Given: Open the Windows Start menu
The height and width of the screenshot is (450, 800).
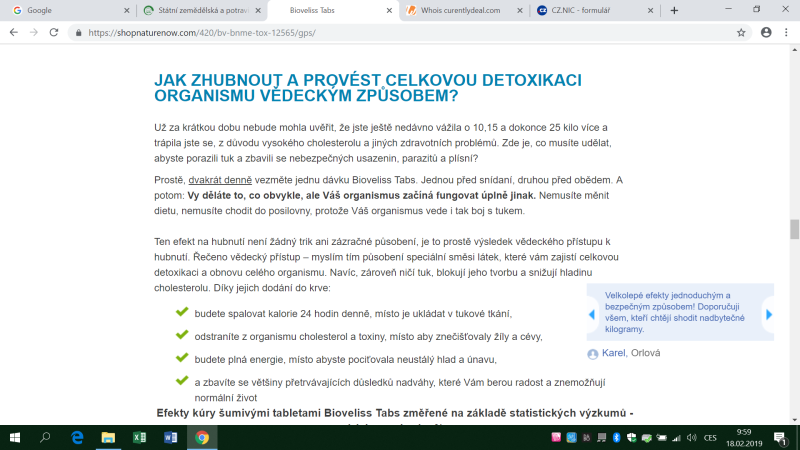Looking at the screenshot, I should pyautogui.click(x=15, y=438).
